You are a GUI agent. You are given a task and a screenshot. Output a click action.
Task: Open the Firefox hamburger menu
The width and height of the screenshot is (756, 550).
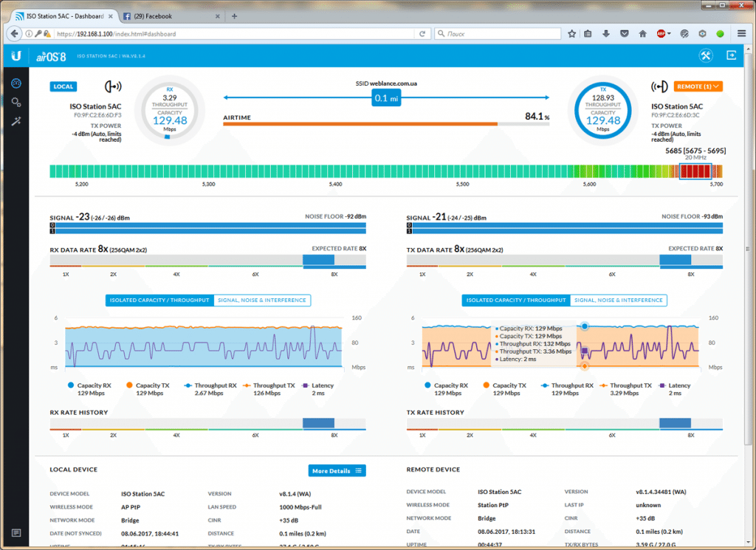[741, 33]
